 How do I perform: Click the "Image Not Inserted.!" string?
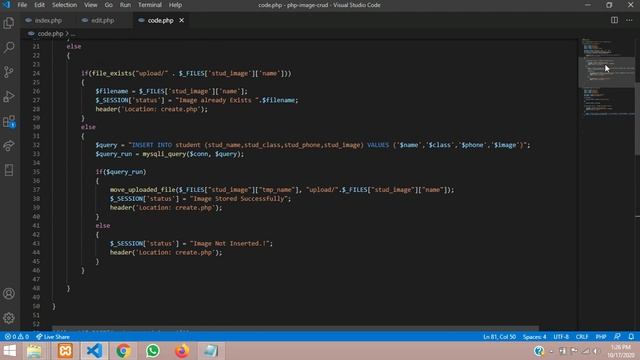tap(229, 244)
